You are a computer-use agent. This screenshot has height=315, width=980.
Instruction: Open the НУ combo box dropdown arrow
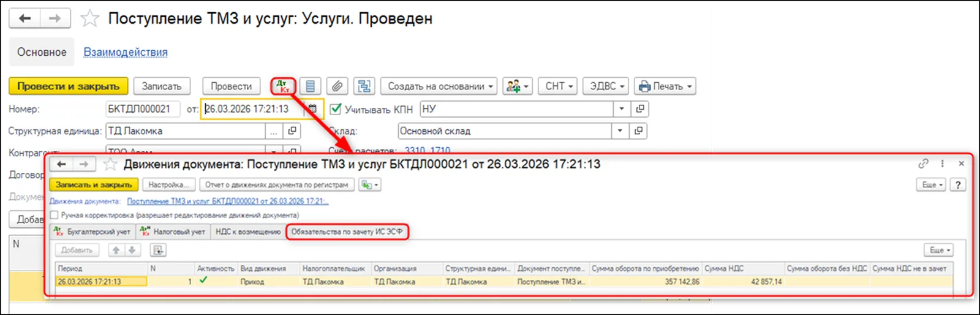point(622,109)
